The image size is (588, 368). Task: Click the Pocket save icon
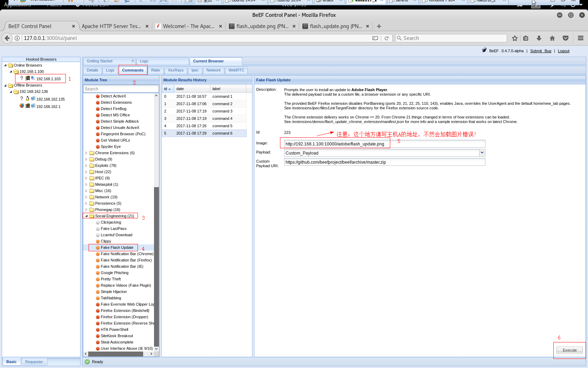(566, 38)
